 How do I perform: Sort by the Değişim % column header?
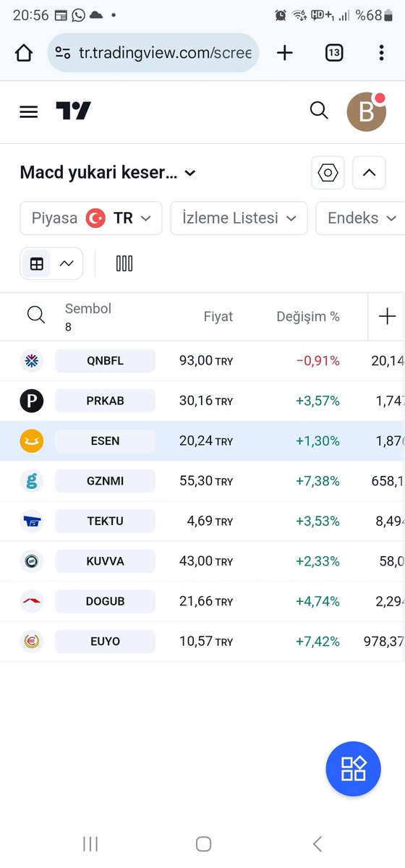pos(308,317)
